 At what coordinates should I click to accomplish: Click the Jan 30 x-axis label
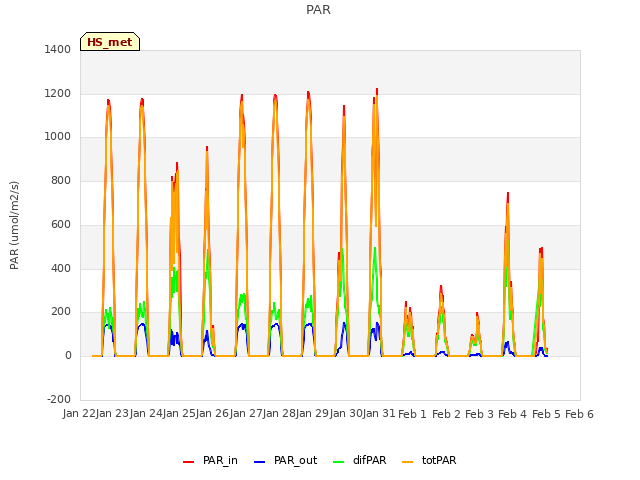click(346, 413)
